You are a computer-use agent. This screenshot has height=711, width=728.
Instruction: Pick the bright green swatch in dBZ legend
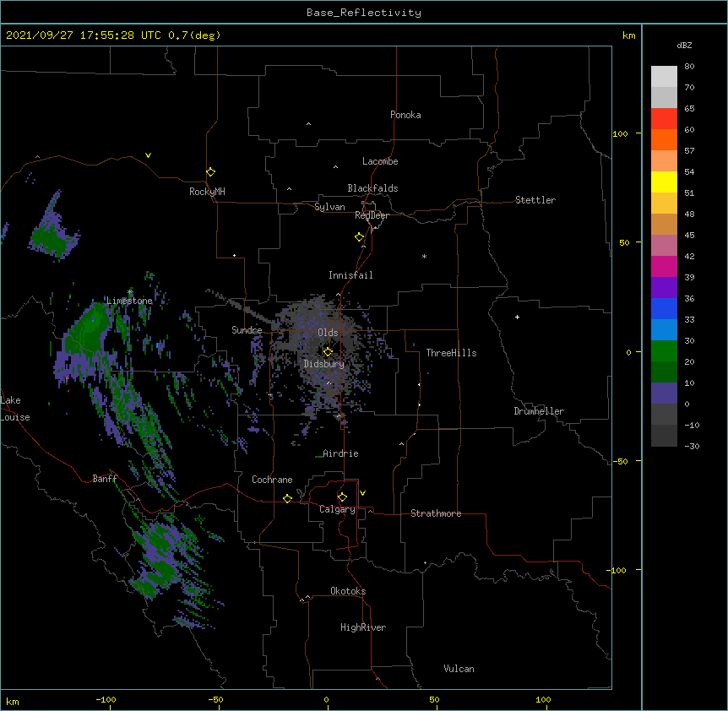[664, 351]
